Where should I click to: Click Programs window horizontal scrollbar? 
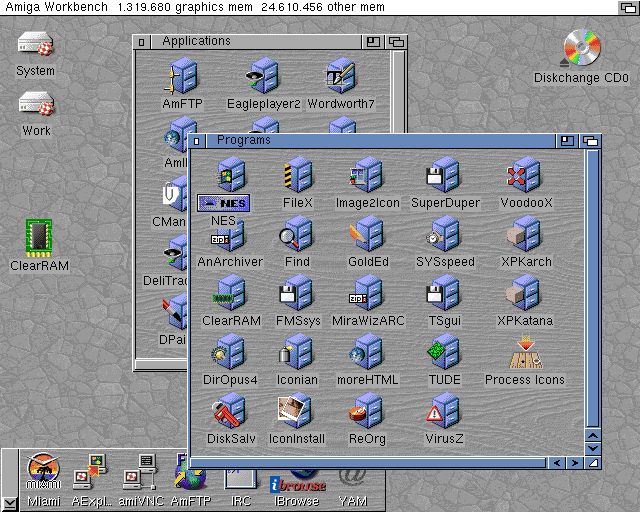coord(368,463)
